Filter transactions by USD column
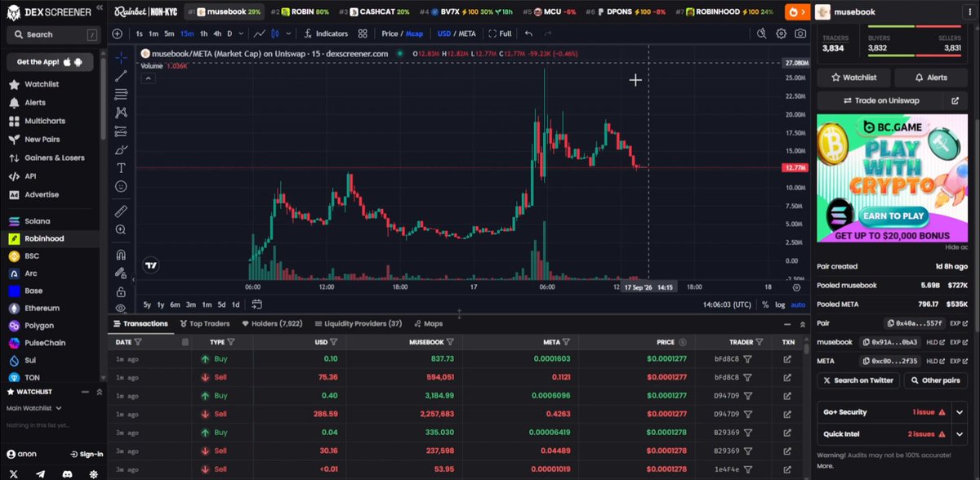980x480 pixels. 333,342
